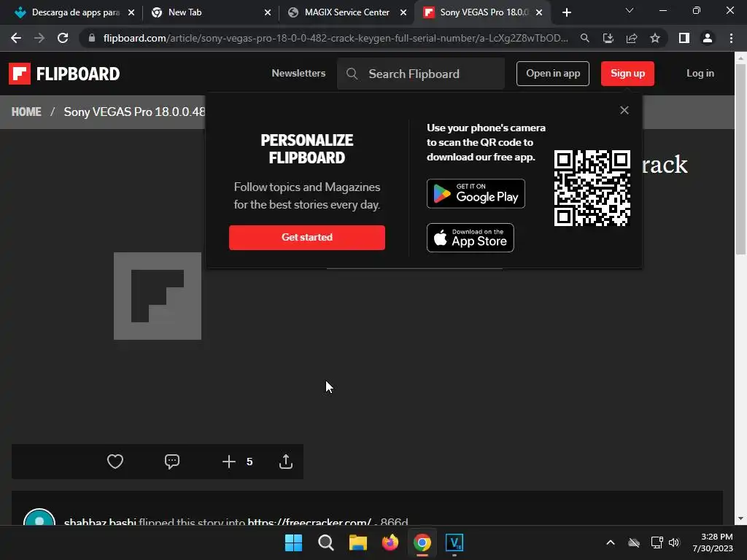The image size is (747, 560).
Task: Click Newsletters in Flipboard header
Action: [x=298, y=74]
